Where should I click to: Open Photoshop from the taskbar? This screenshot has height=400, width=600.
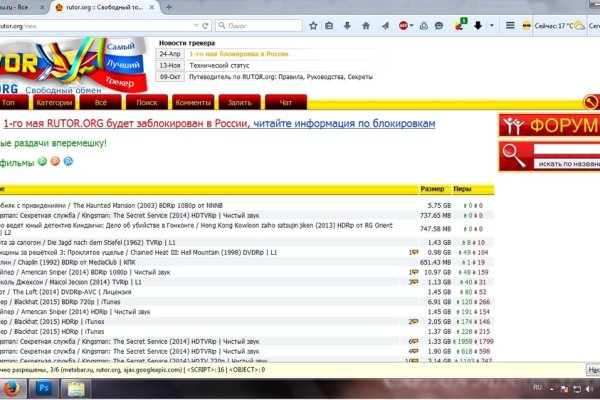tap(44, 387)
